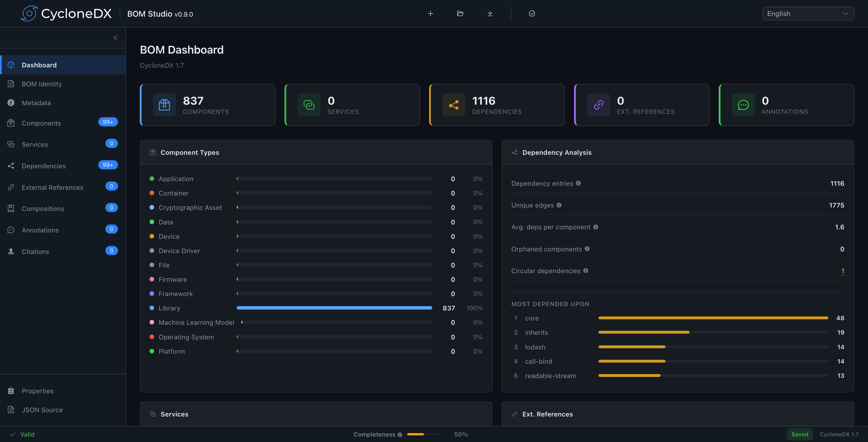Screen dimensions: 868x442
Task: Open the English language dropdown
Action: click(x=808, y=13)
